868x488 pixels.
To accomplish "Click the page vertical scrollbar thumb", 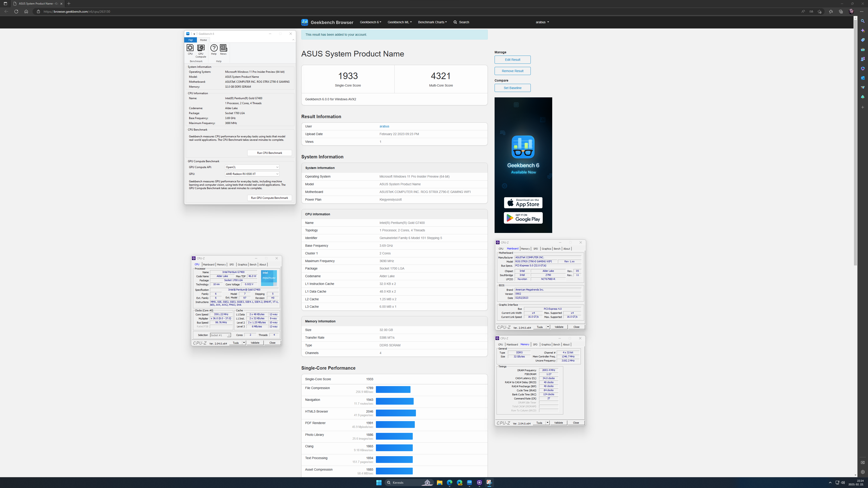I will pos(855,143).
